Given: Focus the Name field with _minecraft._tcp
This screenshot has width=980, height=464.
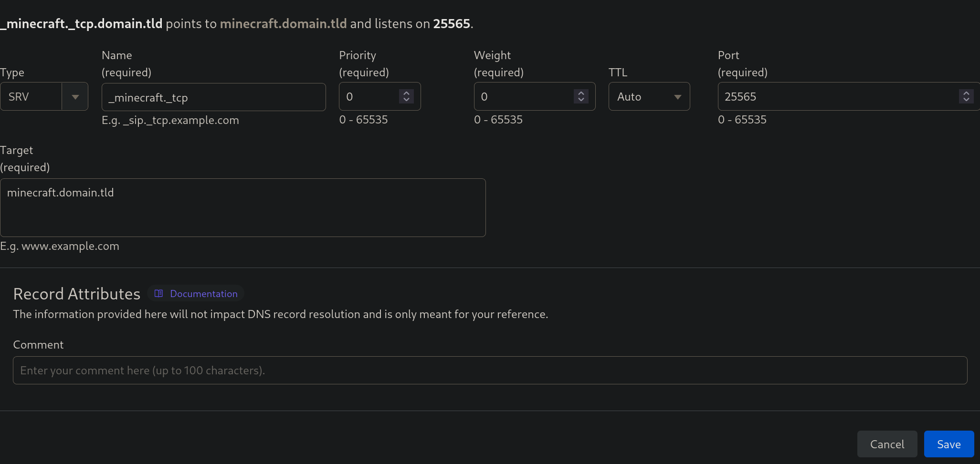Looking at the screenshot, I should coord(213,97).
